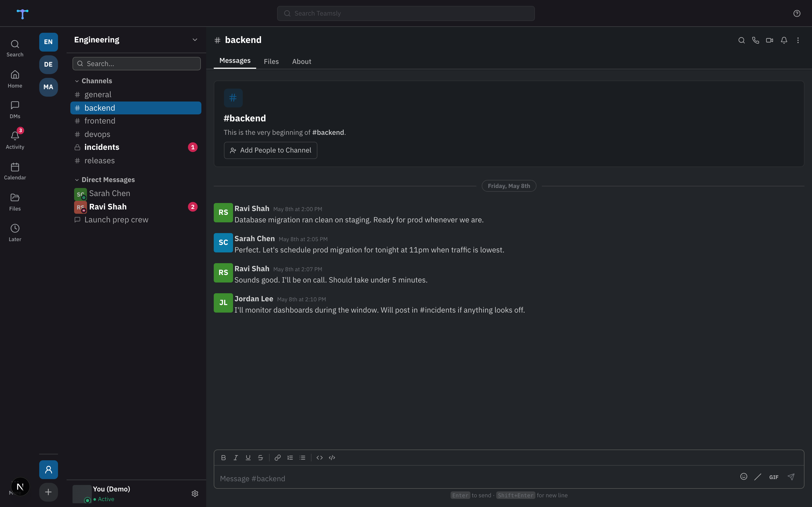Switch to the DE workspace
The width and height of the screenshot is (812, 507).
click(48, 64)
